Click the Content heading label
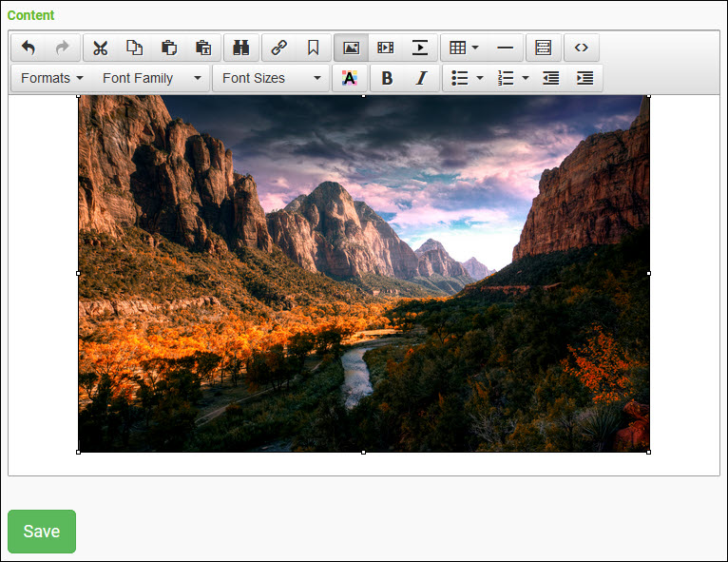This screenshot has width=728, height=562. (x=30, y=15)
